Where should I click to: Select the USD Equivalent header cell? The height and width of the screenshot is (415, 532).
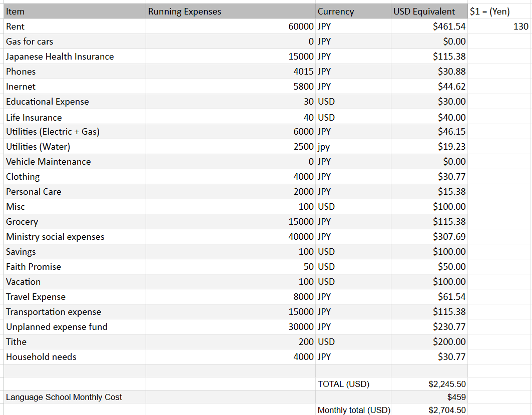pos(429,12)
